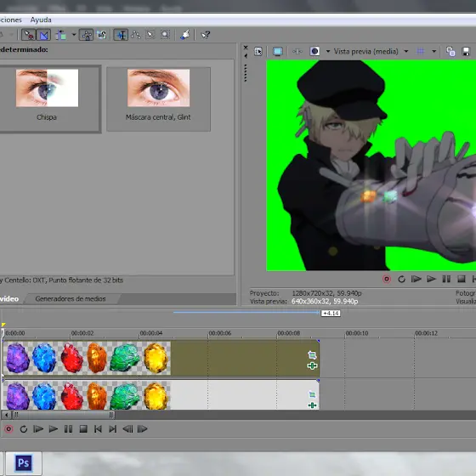The image size is (476, 476).
Task: Select the Zoom Edit tool
Action: pyautogui.click(x=165, y=35)
